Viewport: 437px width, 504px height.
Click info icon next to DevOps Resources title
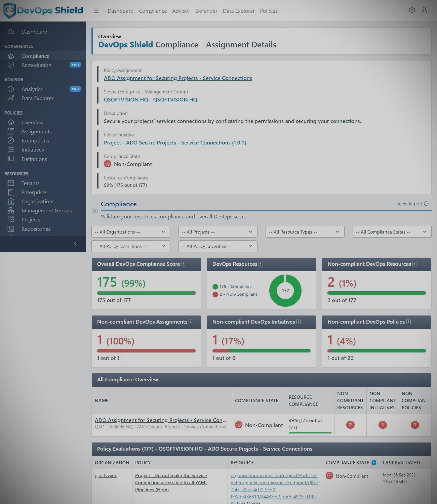[261, 264]
